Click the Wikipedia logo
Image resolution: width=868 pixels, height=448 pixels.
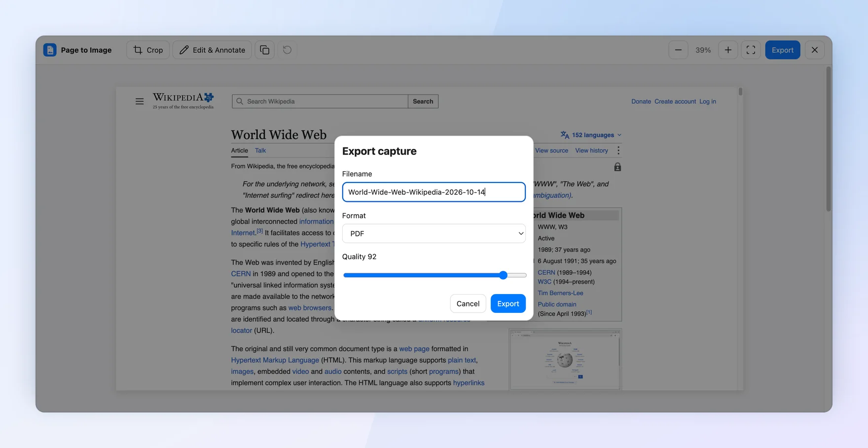(x=183, y=101)
